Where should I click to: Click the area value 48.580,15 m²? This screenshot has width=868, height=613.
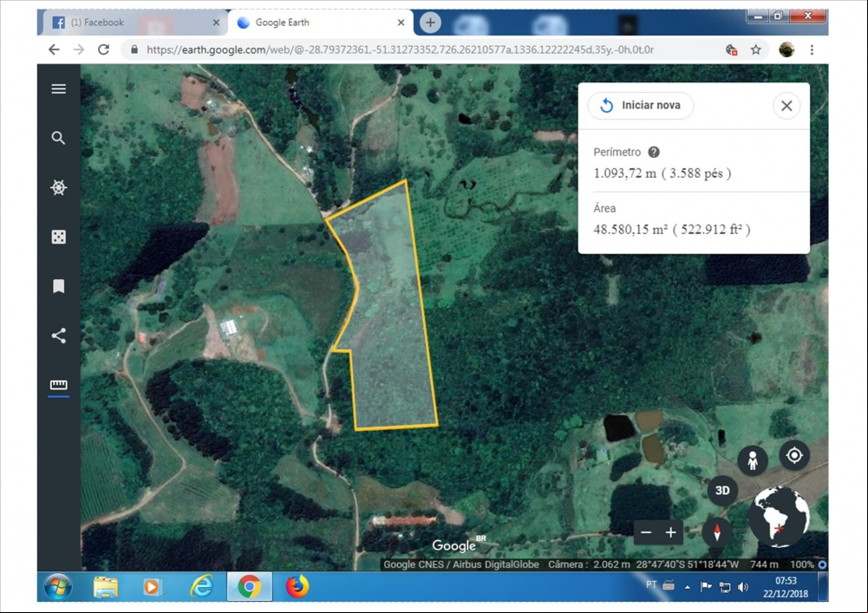[630, 229]
